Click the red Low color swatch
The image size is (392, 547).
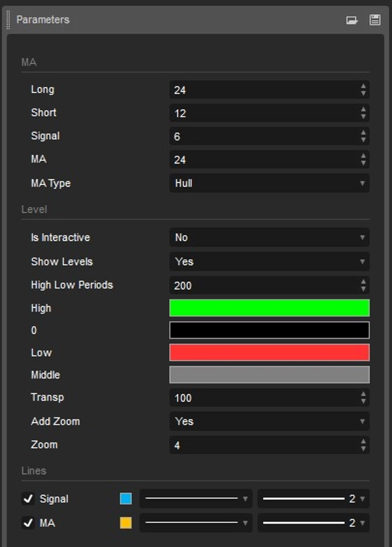[x=269, y=352]
